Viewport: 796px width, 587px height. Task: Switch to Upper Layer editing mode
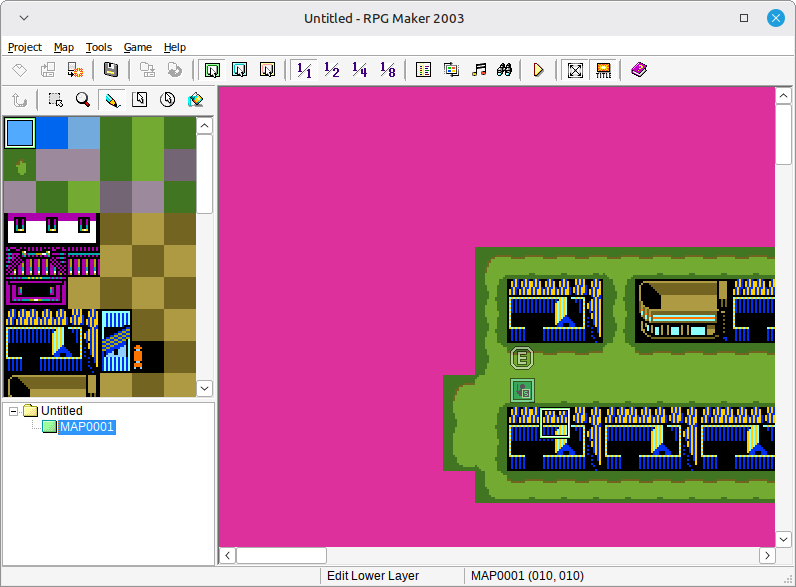click(x=240, y=70)
